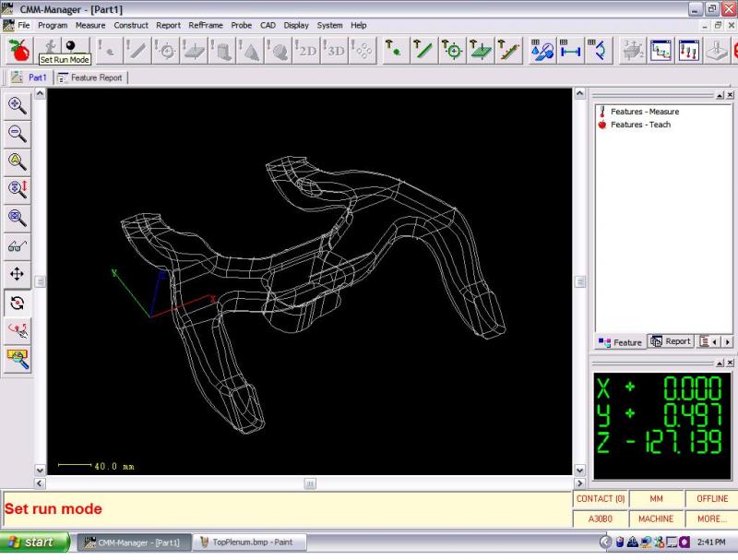The image size is (738, 560).
Task: Open the RefFrame menu
Action: 206,25
